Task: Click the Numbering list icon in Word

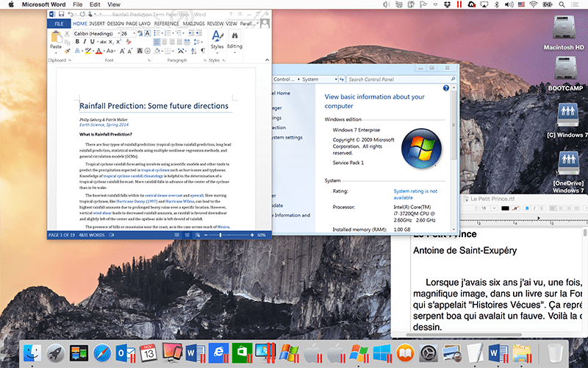Action: (x=168, y=33)
